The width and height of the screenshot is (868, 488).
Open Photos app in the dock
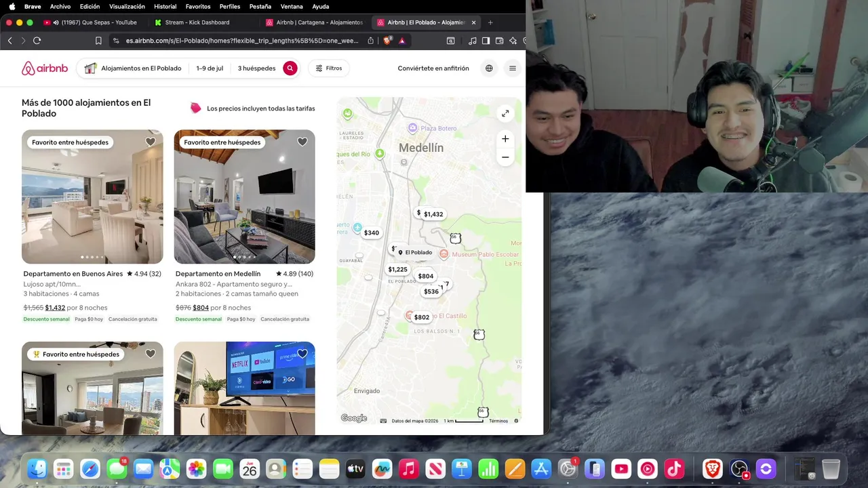point(196,469)
